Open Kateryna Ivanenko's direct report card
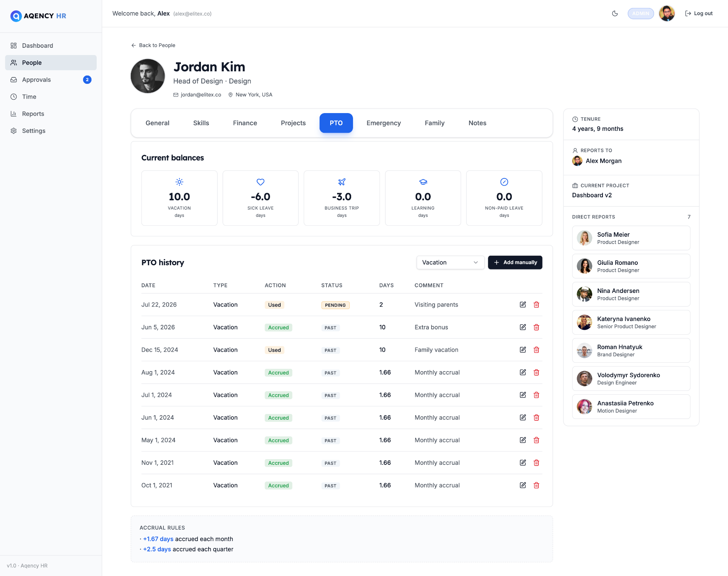Viewport: 728px width, 576px height. 631,322
